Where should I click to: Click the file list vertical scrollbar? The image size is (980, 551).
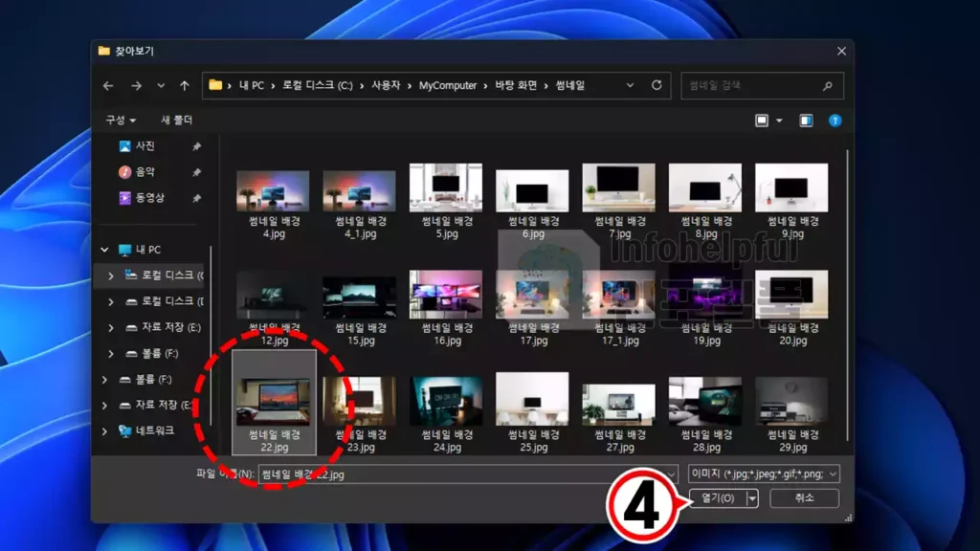pyautogui.click(x=848, y=295)
